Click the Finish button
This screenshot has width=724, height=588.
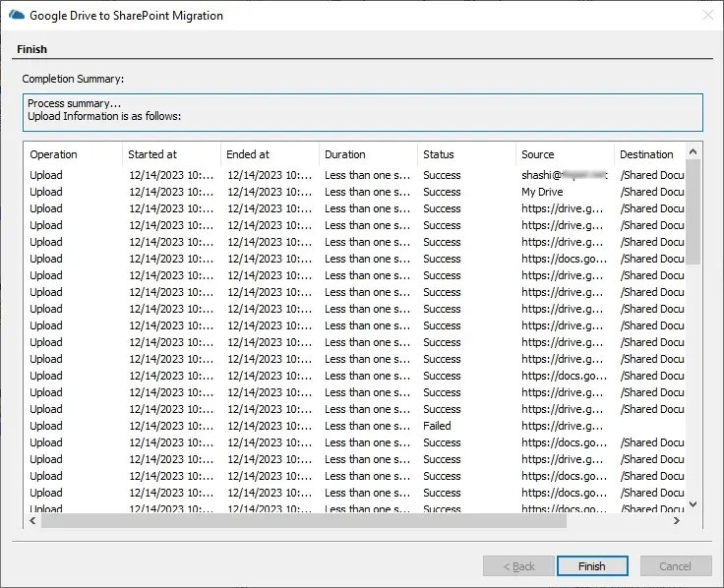coord(592,565)
